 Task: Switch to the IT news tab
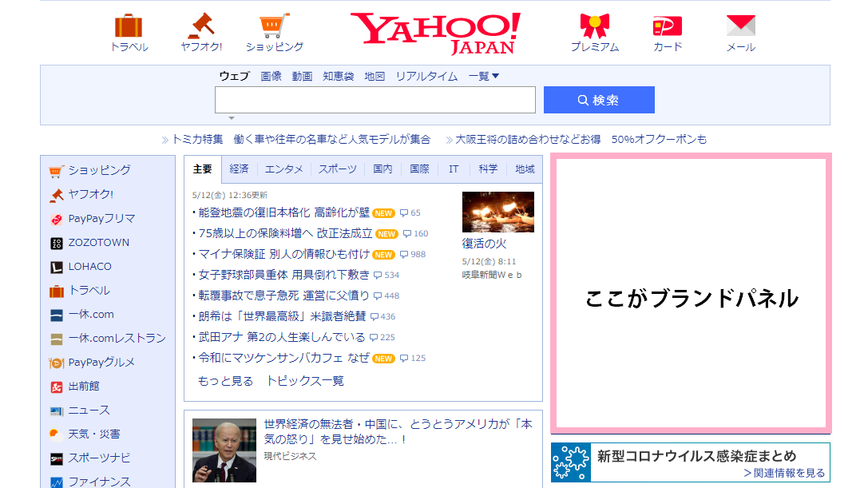pyautogui.click(x=454, y=169)
